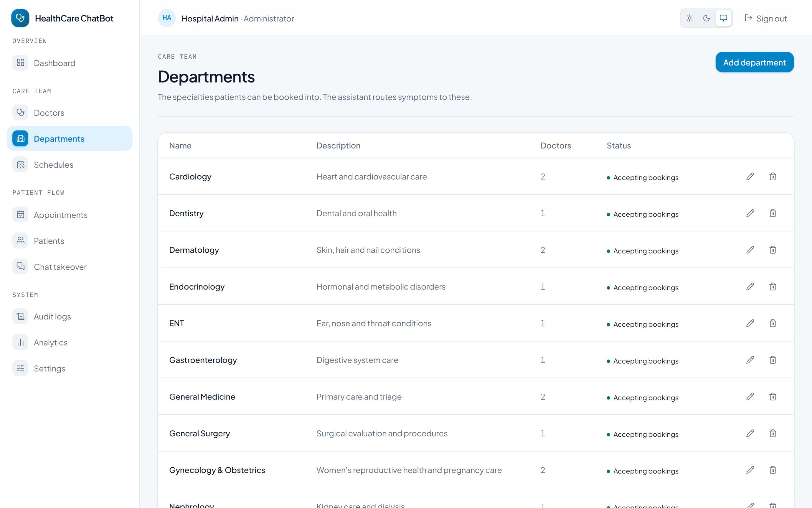Click the Gastroenterology department name
The height and width of the screenshot is (508, 812).
[x=203, y=360]
